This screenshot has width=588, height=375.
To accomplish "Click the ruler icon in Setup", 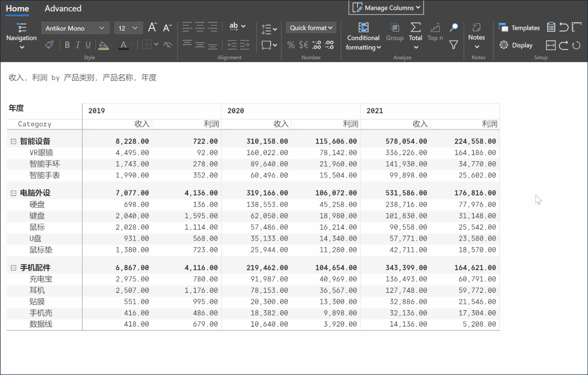I will coord(577,27).
